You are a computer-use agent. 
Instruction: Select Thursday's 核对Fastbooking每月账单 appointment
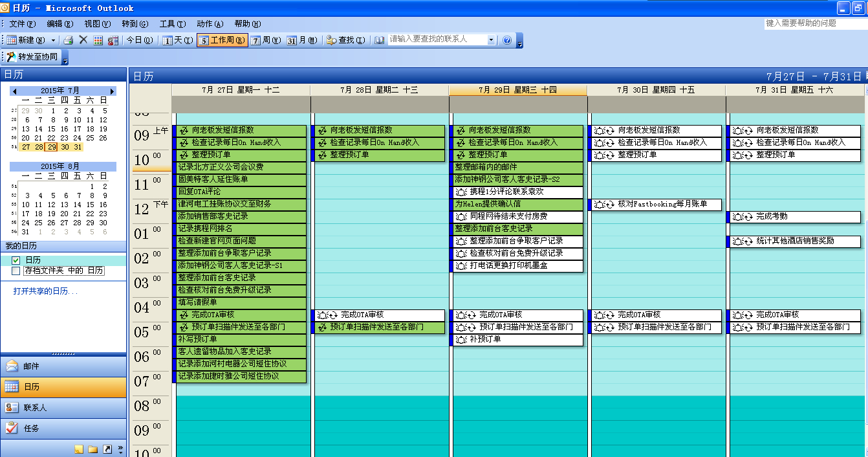655,204
